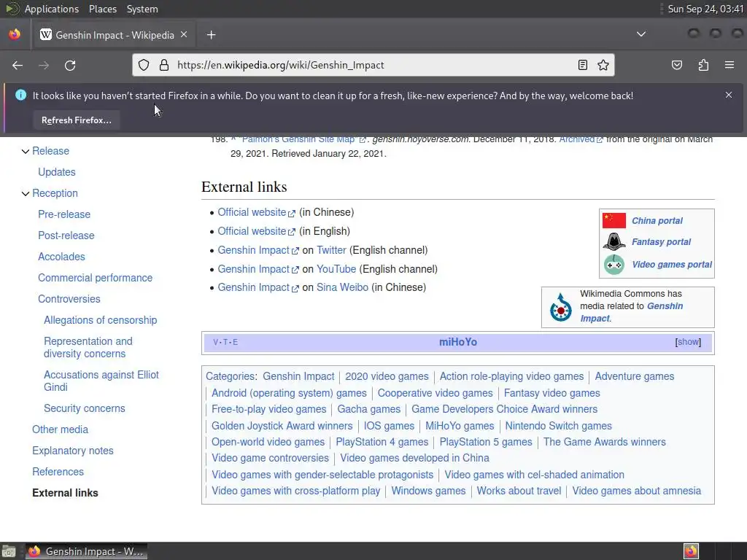747x560 pixels.
Task: Jump to Explanatory notes in sidebar
Action: 73,451
